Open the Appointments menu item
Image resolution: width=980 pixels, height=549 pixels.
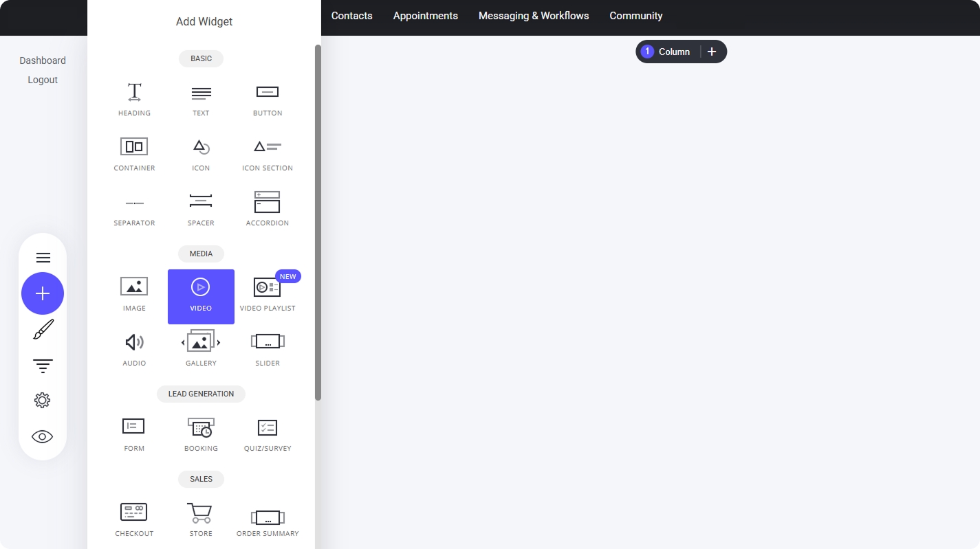click(x=425, y=16)
